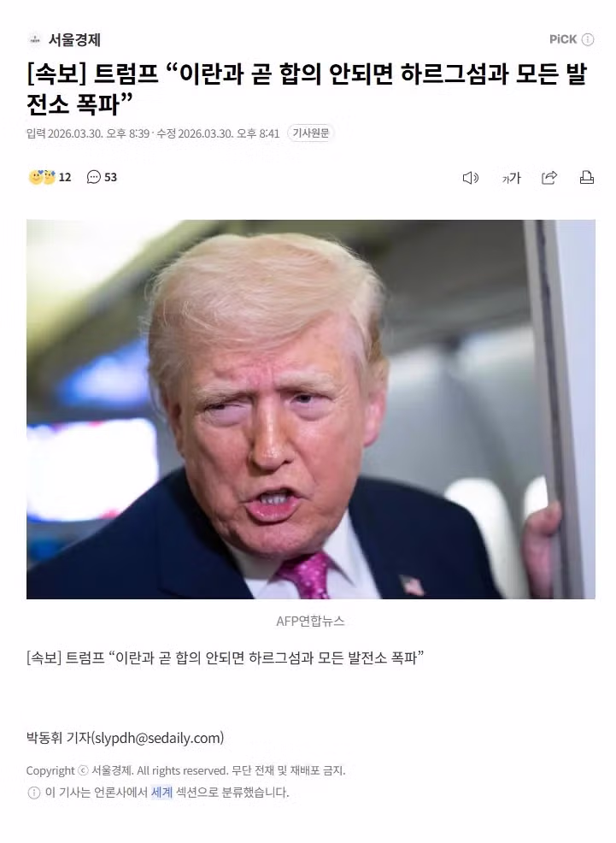Click the breaking news headline title
This screenshot has width=616, height=843.
click(x=307, y=89)
